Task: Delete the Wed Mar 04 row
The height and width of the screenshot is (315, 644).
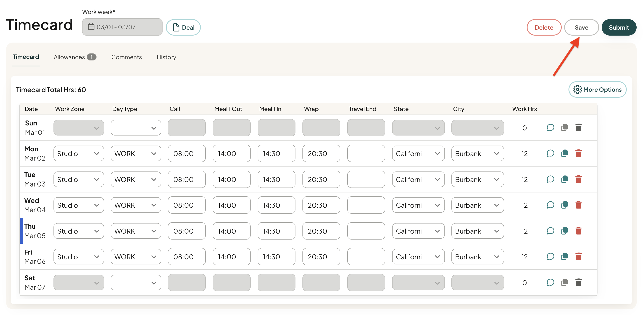Action: tap(578, 205)
